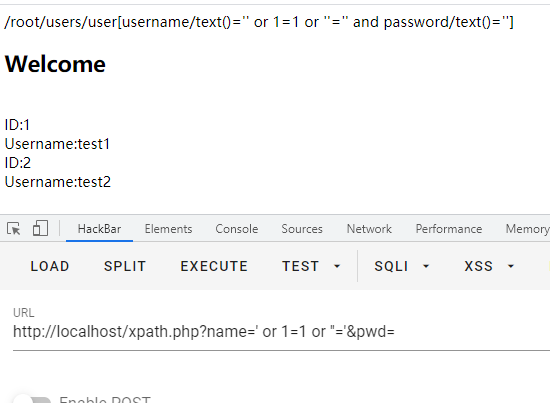The width and height of the screenshot is (550, 403).
Task: Click the Welcome heading on the page
Action: click(x=55, y=64)
